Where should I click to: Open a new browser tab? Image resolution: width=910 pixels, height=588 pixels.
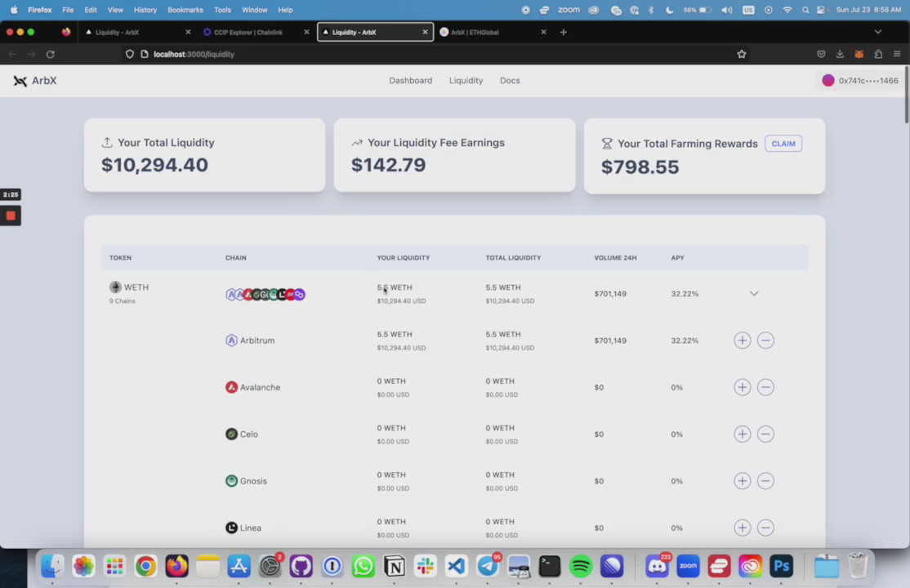[x=563, y=32]
